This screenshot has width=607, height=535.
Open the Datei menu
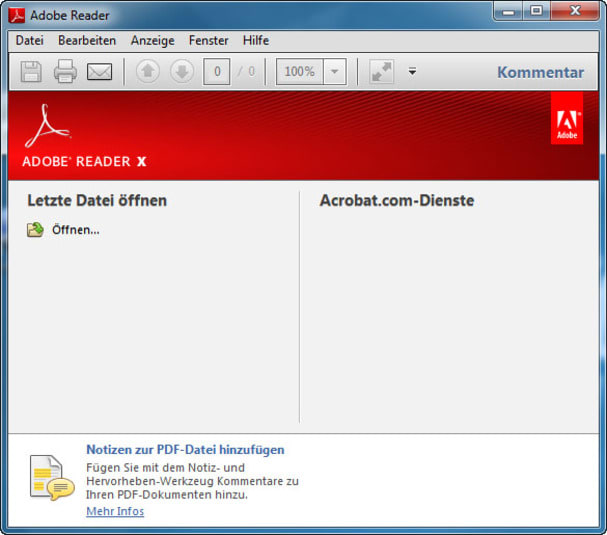pyautogui.click(x=29, y=40)
